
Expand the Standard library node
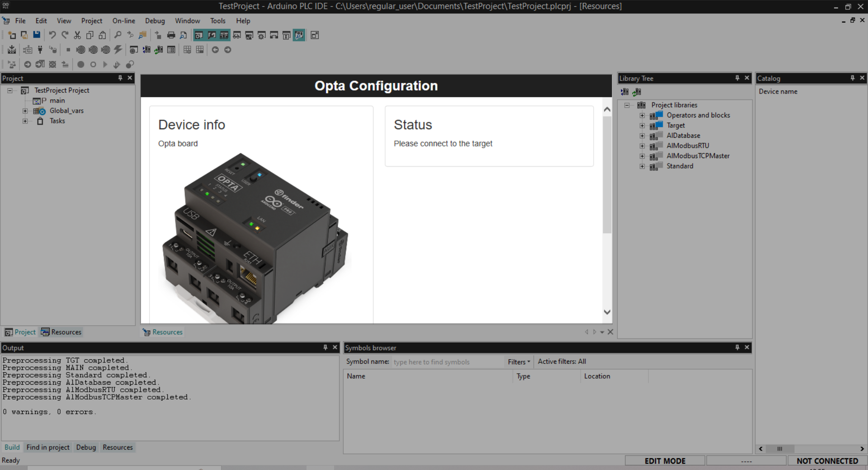[642, 166]
